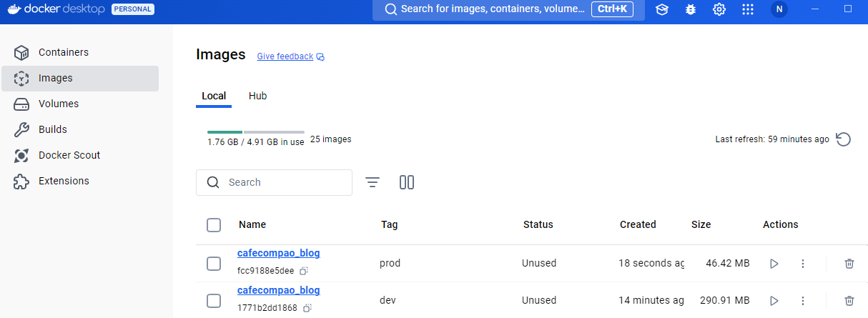Open the Settings gear icon
868x318 pixels.
point(719,9)
